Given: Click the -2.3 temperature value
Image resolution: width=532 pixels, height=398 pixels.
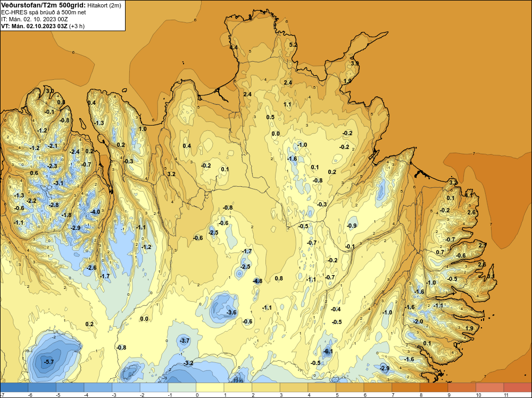Looking at the screenshot, I should [x=52, y=166].
